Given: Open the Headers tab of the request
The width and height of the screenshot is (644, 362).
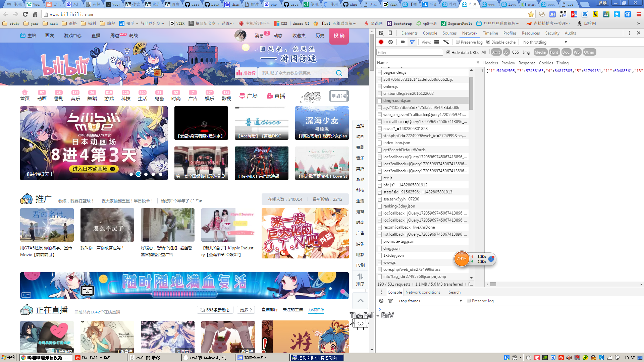Looking at the screenshot, I should [x=490, y=63].
